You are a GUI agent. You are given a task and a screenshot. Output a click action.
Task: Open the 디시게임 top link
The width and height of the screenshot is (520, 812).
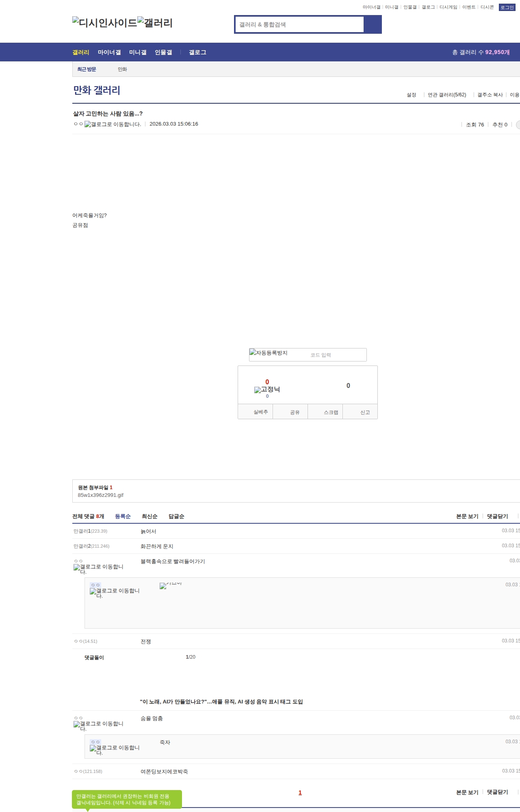coord(448,7)
